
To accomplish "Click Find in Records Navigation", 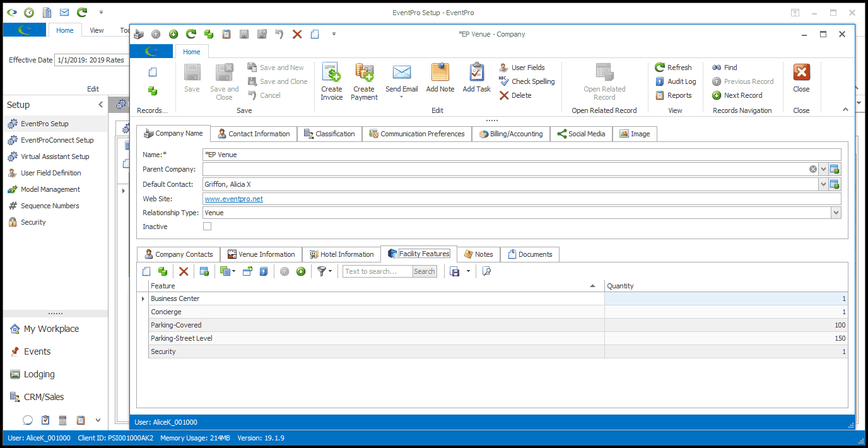I will point(725,68).
